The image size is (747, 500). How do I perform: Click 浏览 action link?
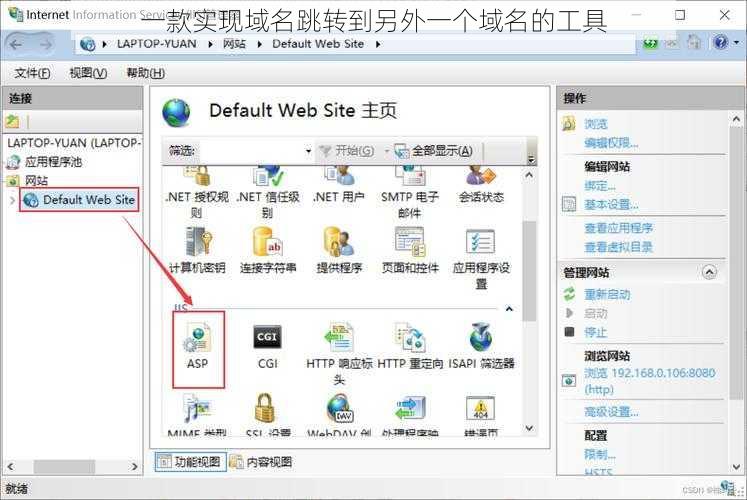point(596,124)
